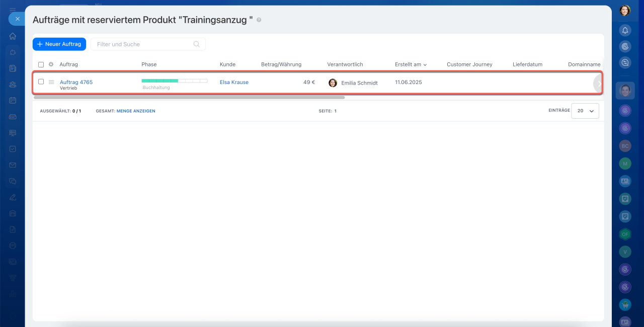Open customer Elsa Krause link
Screen dimensions: 644x327
click(234, 82)
